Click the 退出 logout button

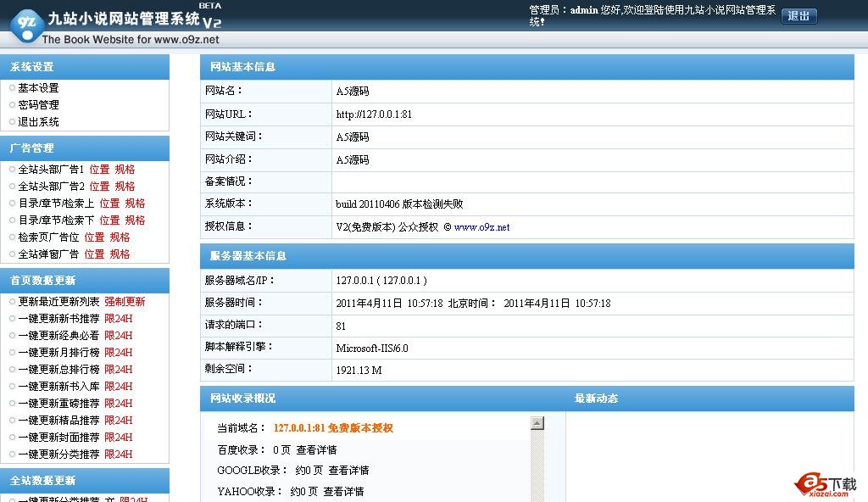[798, 16]
